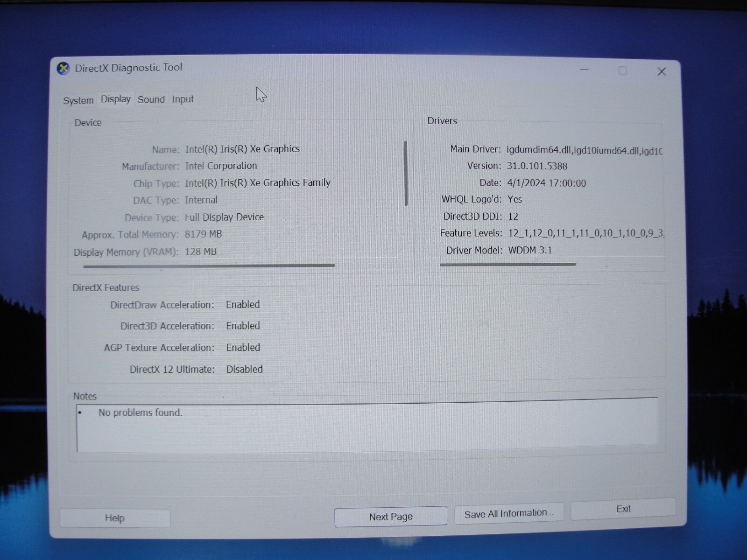The image size is (747, 560).
Task: Click the Intel Iris Xe Graphics name value
Action: [x=242, y=149]
